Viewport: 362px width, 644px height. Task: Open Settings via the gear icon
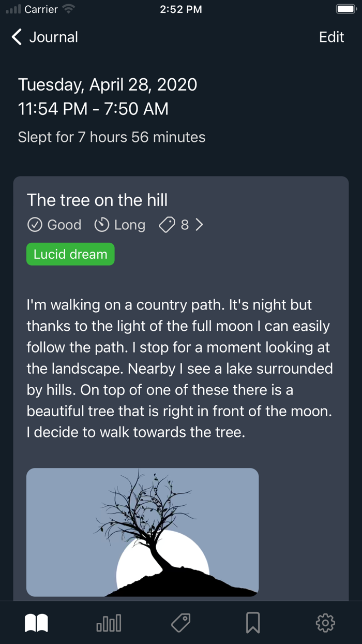[325, 623]
